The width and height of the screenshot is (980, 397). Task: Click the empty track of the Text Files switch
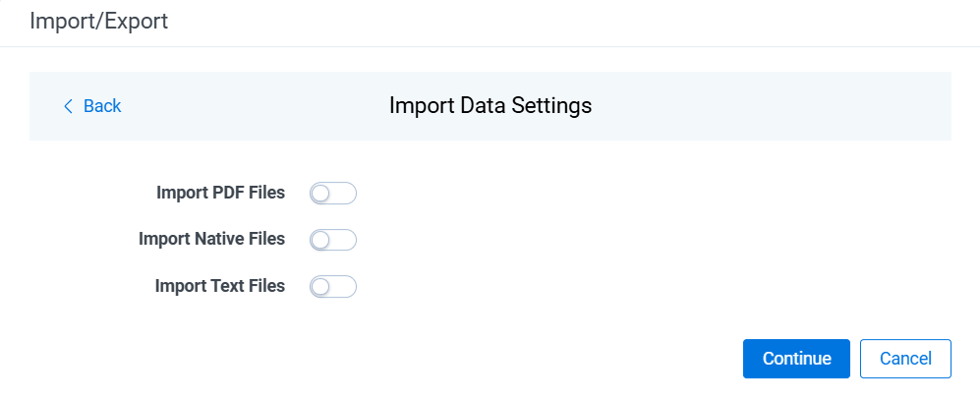[342, 287]
